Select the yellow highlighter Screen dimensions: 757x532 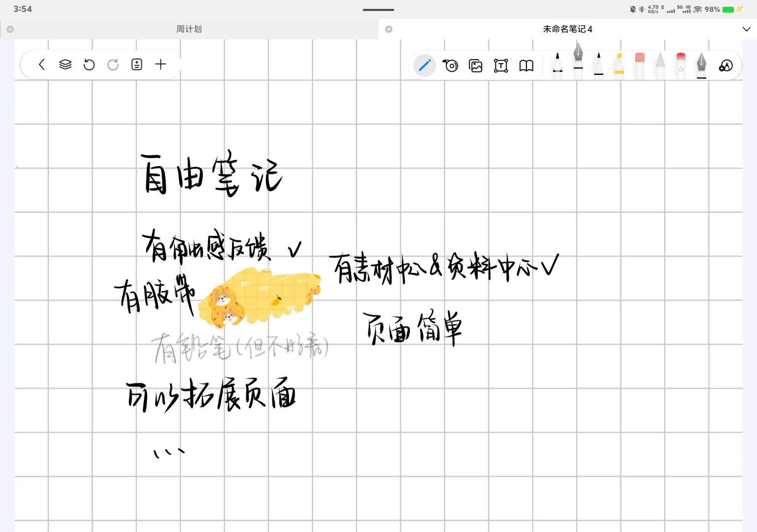click(618, 66)
